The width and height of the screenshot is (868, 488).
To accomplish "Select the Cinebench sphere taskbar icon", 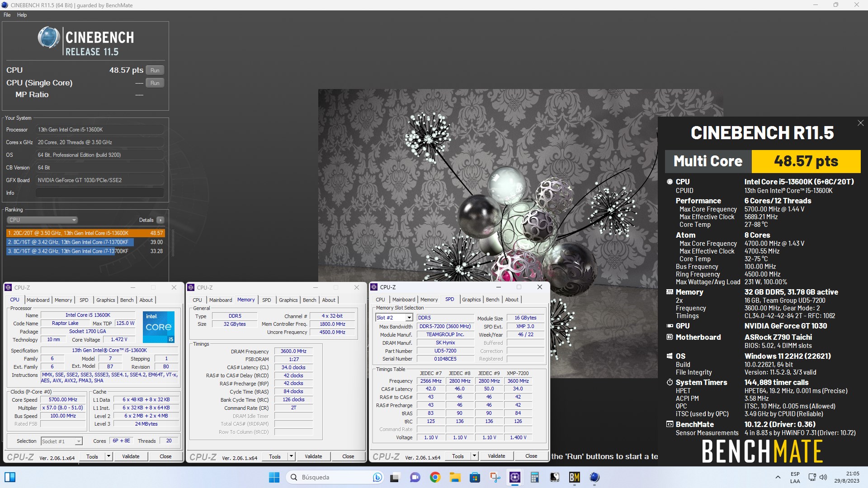I will click(594, 477).
